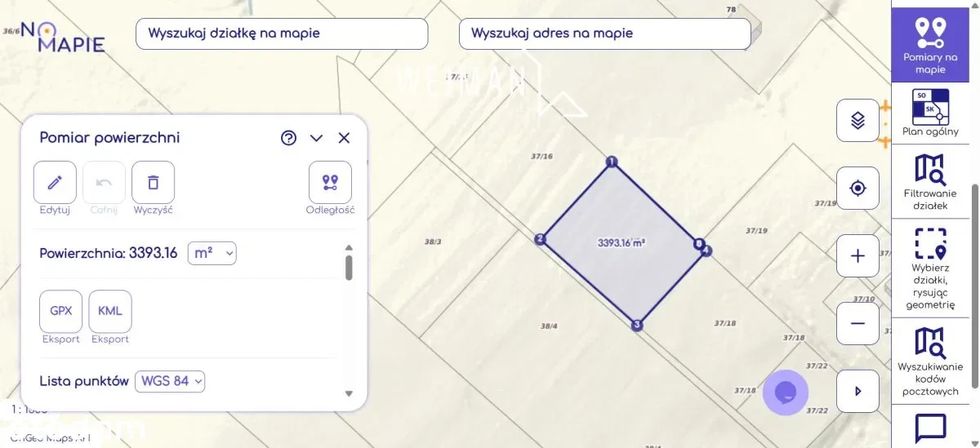Switch to Odległość distance measurement

point(330,183)
